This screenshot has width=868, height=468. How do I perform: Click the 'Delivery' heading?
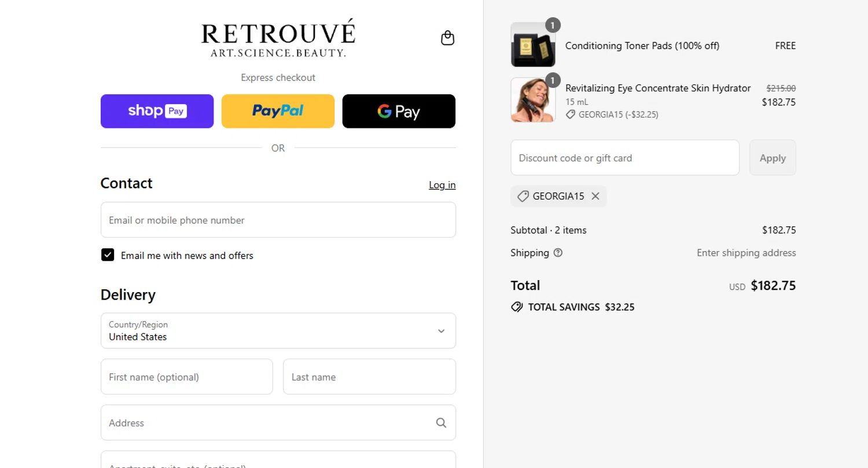(x=128, y=295)
